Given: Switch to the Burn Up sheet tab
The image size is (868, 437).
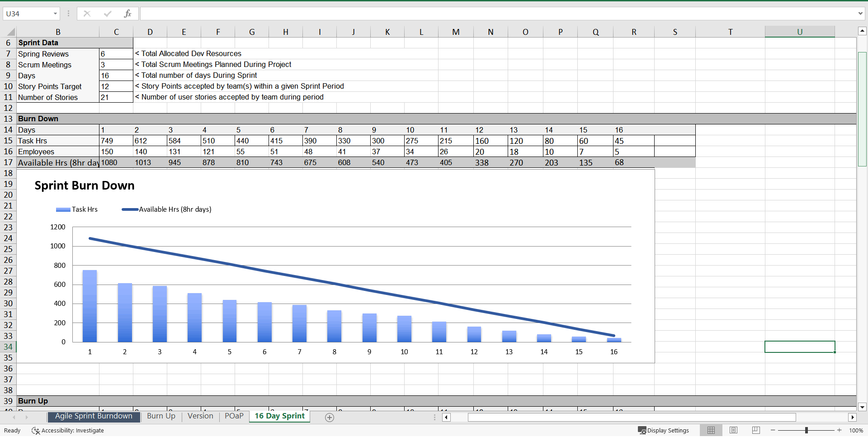Looking at the screenshot, I should pos(161,416).
